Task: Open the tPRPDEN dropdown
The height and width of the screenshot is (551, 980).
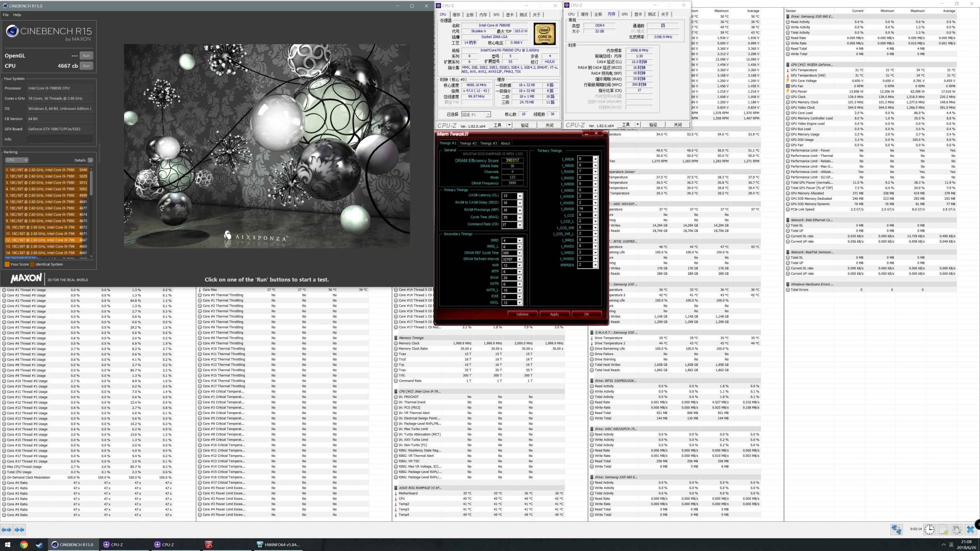Action: 595,265
